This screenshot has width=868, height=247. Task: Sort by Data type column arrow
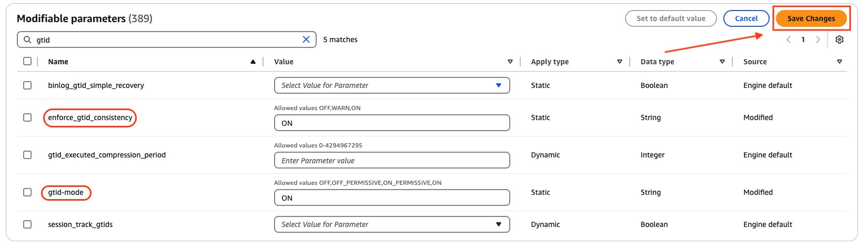722,62
